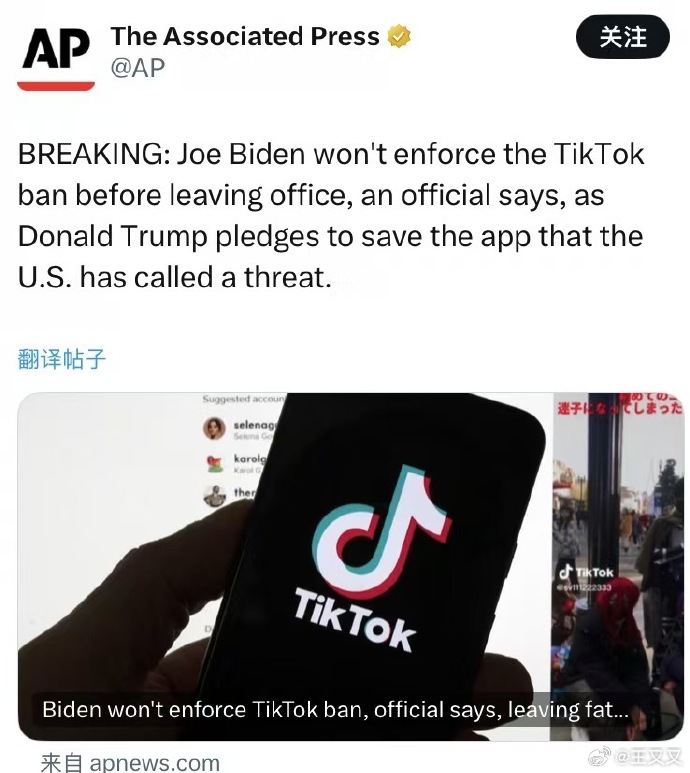Click the TikTok watermark in side video

point(586,572)
